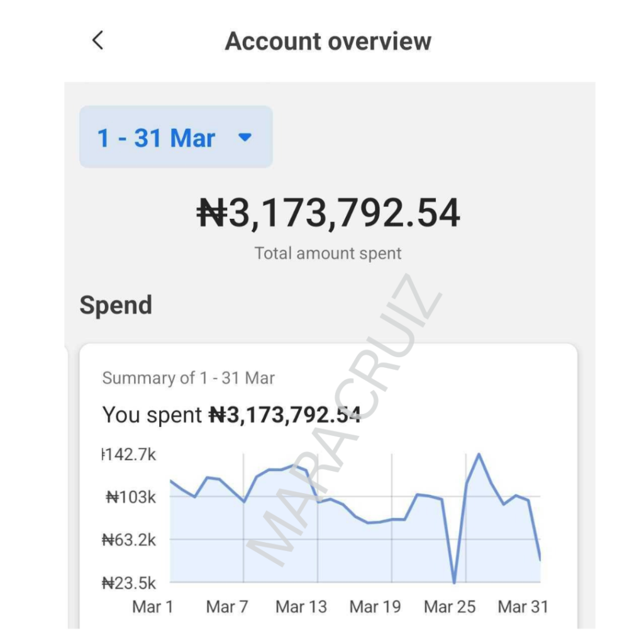Viewport: 644px width, 644px height.
Task: Select Mar 13 on the chart axis
Action: tap(301, 607)
